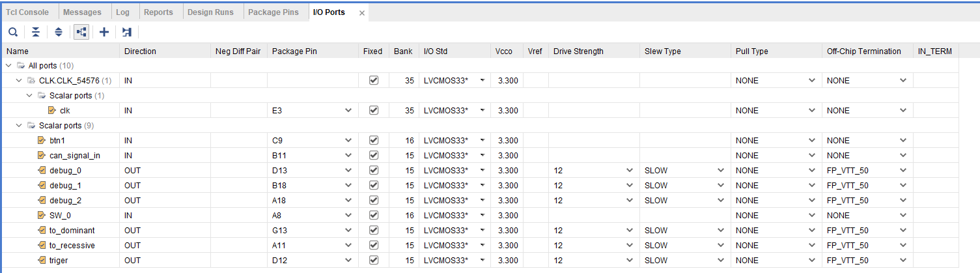Toggle the Group by Interface and Bus icon
Image resolution: width=980 pixels, height=273 pixels.
(81, 32)
